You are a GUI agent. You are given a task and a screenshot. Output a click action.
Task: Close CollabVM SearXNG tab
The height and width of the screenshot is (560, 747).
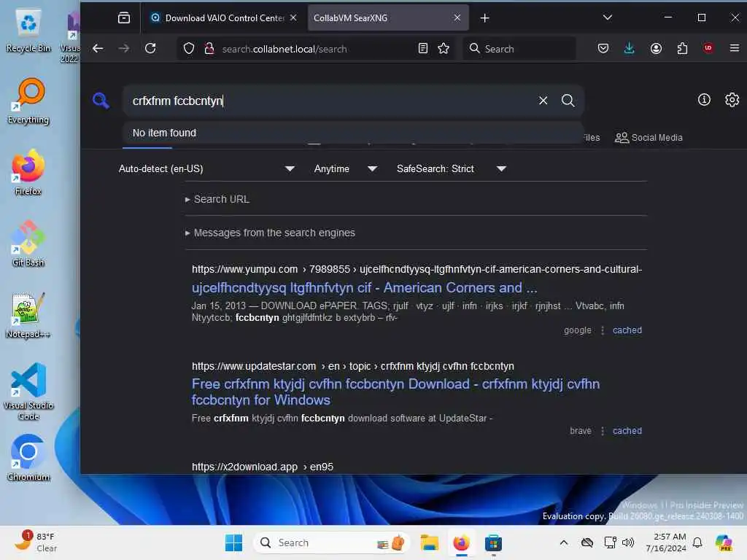[x=457, y=17]
